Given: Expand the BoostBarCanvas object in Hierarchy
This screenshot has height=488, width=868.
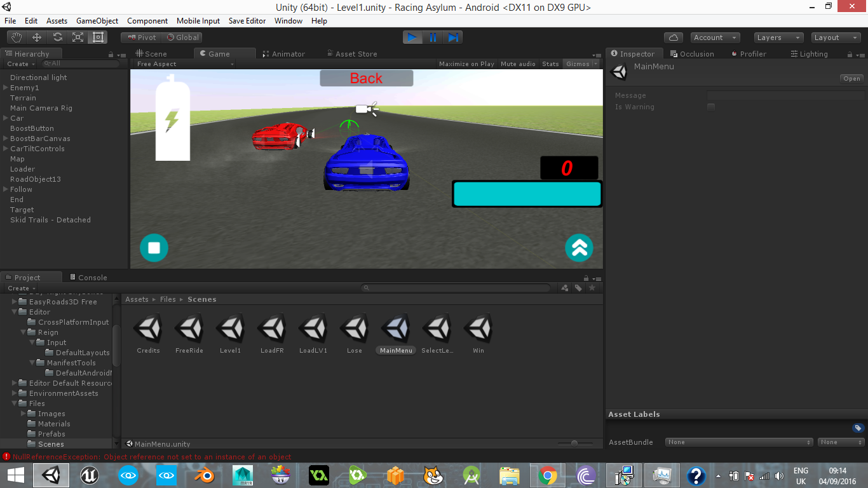Looking at the screenshot, I should 6,139.
